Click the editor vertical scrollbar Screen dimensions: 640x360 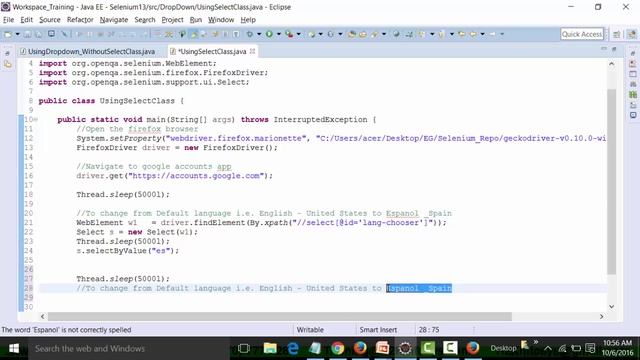[x=611, y=182]
